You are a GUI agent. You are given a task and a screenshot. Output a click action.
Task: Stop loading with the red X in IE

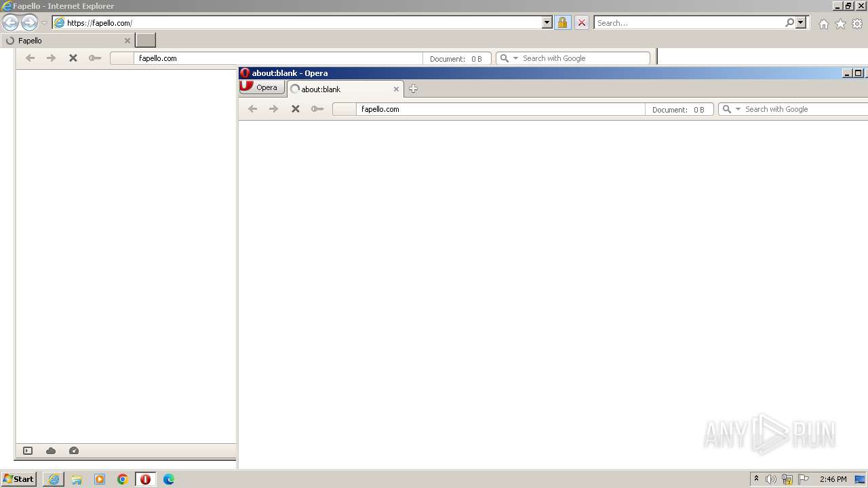click(x=581, y=22)
